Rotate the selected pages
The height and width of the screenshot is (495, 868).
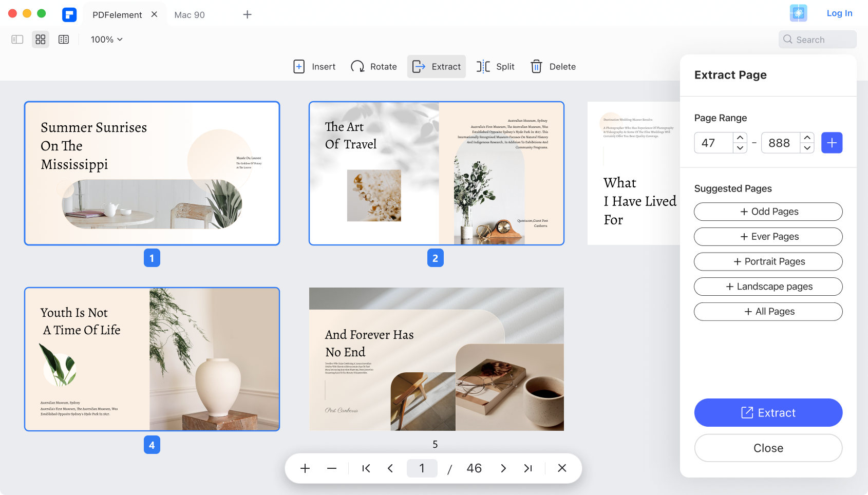pos(373,67)
